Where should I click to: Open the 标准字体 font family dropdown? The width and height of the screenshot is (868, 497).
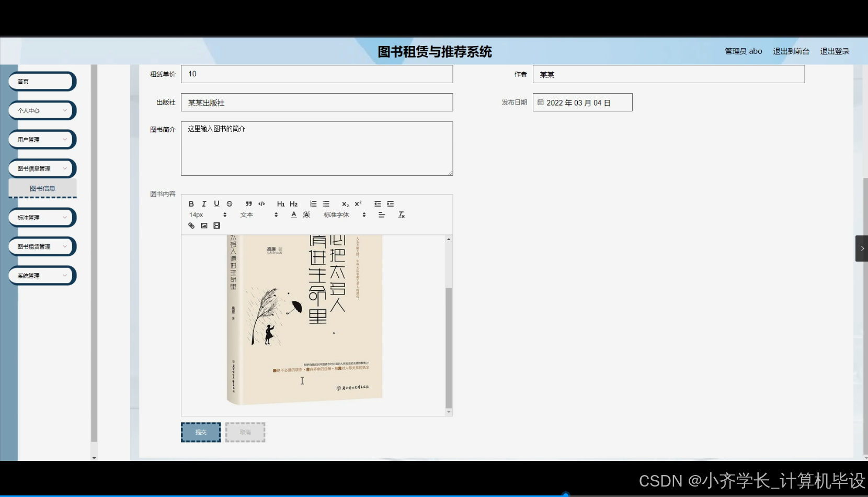pos(345,215)
